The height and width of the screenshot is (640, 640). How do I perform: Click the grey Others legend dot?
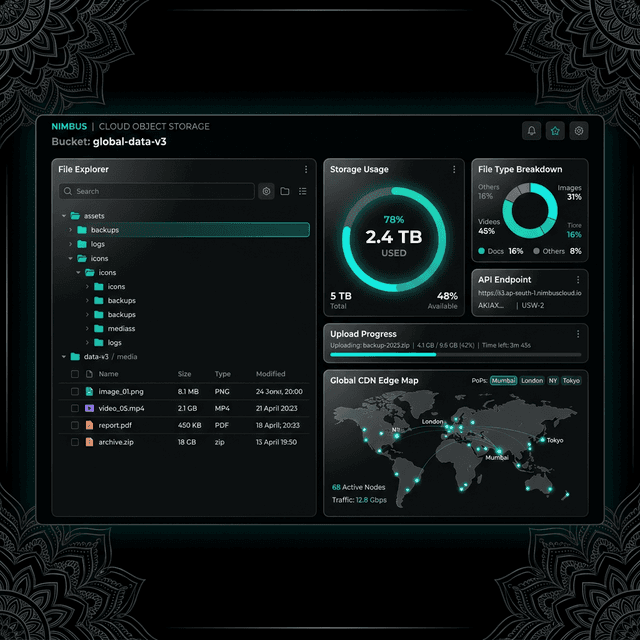[x=536, y=251]
